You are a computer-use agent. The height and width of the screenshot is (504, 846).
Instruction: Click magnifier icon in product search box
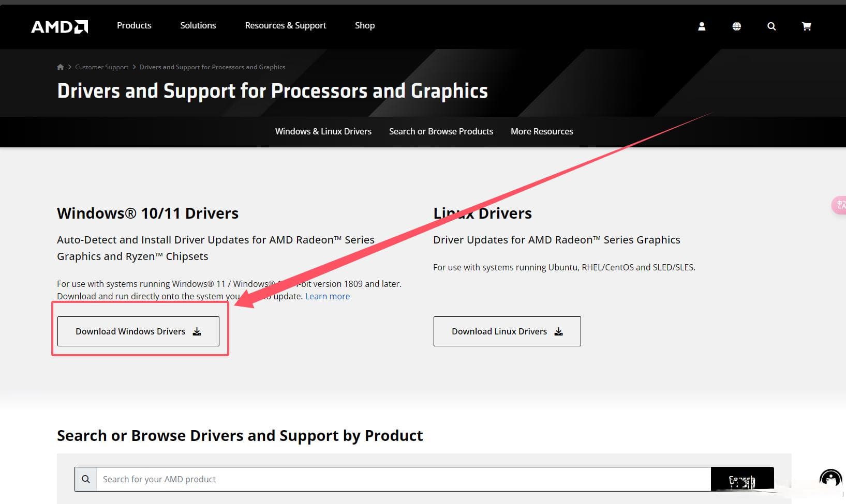[x=86, y=479]
